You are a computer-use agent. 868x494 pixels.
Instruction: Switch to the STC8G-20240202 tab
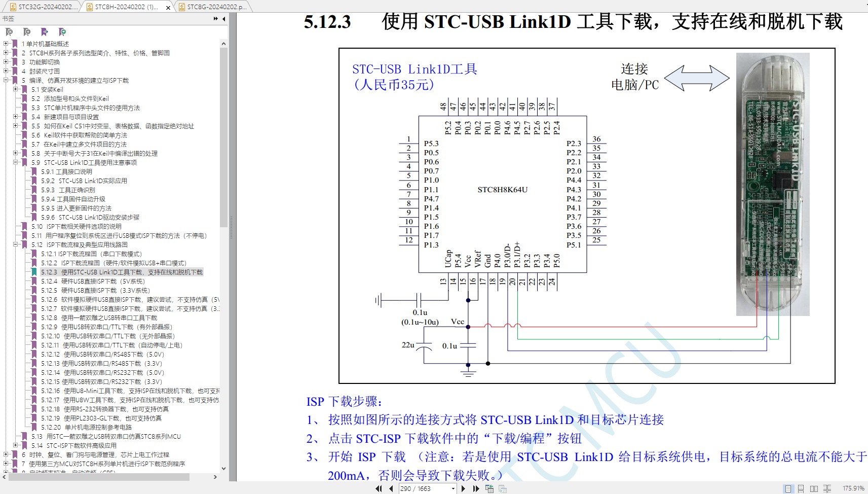click(x=213, y=7)
